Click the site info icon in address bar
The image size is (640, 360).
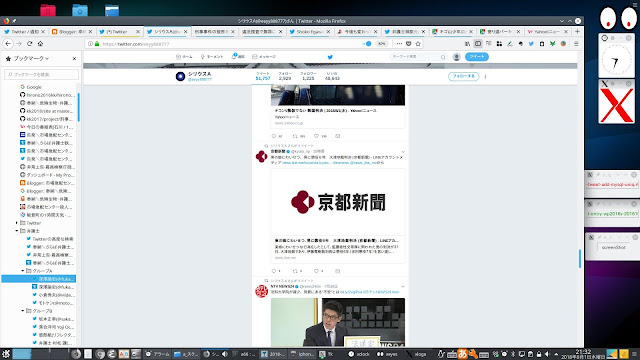(x=90, y=44)
